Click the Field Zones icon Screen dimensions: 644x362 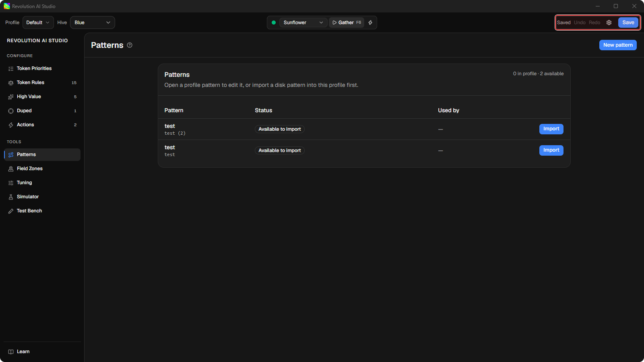click(11, 169)
